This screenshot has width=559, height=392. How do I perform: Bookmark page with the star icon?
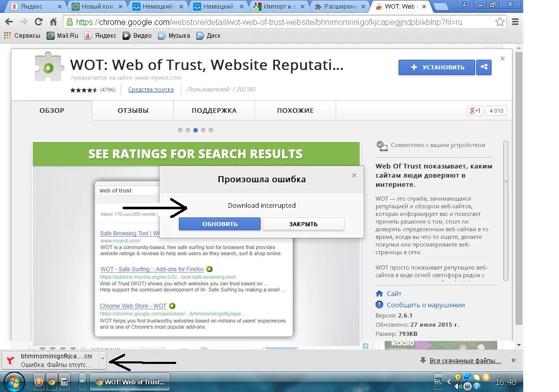pyautogui.click(x=500, y=22)
